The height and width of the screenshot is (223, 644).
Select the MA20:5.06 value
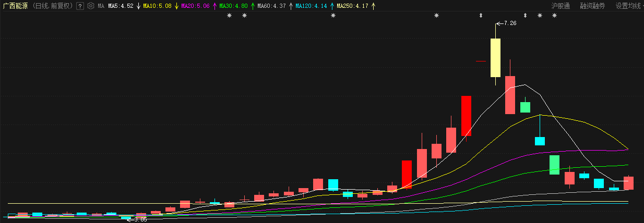point(195,6)
